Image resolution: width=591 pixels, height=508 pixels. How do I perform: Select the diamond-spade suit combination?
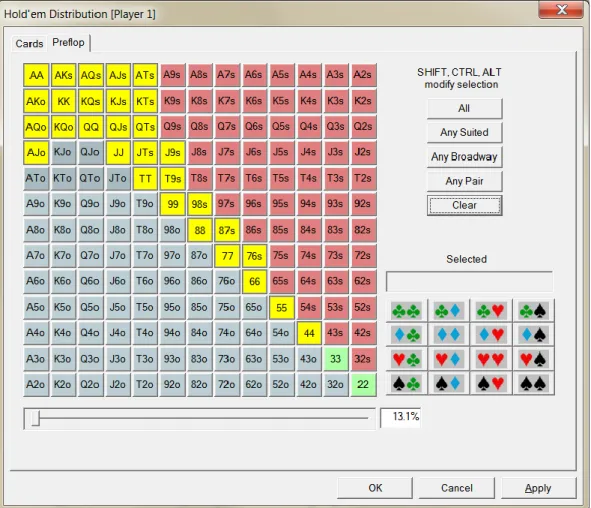click(x=533, y=335)
